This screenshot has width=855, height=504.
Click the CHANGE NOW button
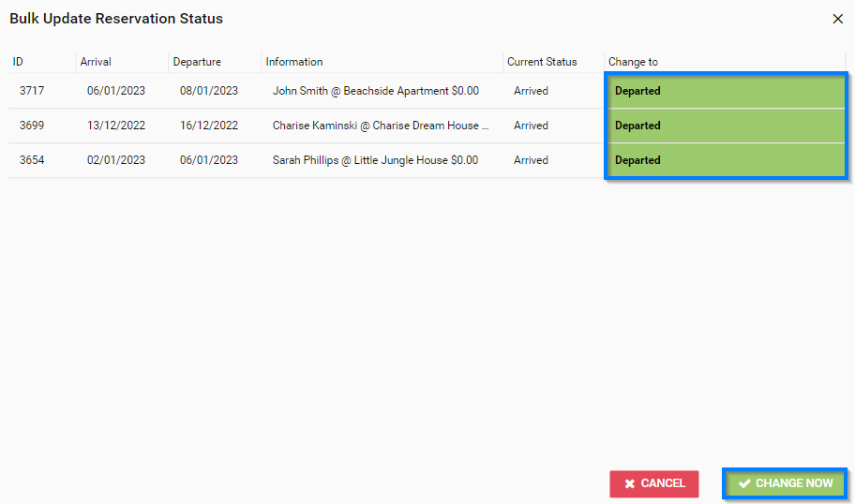tap(785, 483)
